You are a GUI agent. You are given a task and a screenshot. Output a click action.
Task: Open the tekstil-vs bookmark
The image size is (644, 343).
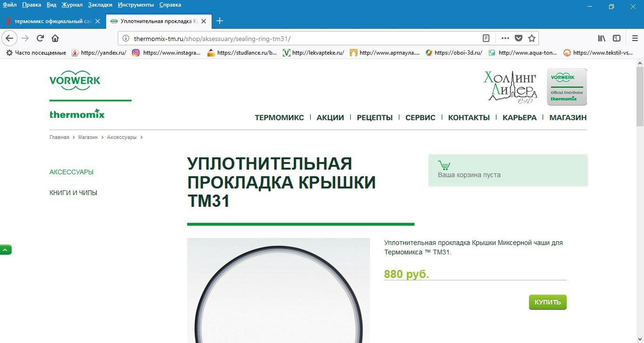tap(598, 53)
